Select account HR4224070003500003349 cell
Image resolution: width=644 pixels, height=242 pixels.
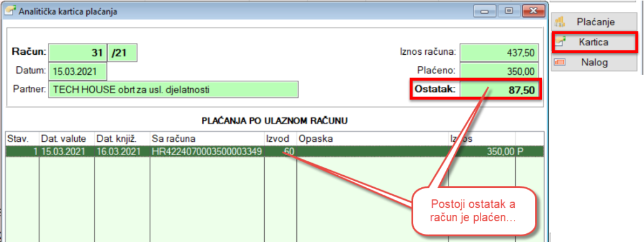[x=207, y=151]
